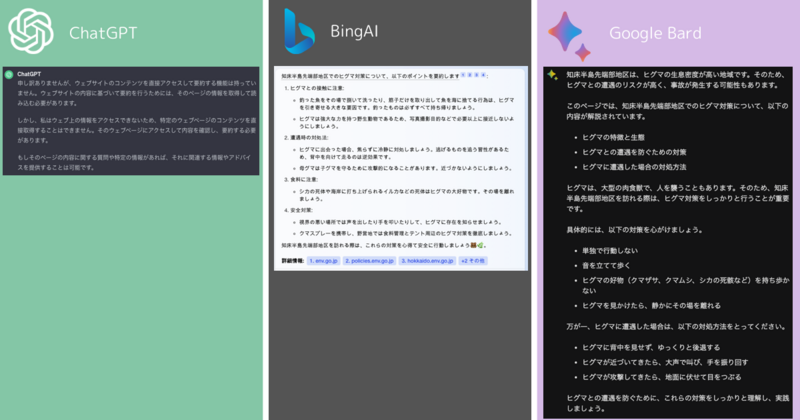Click the Google Bard sparkle logo
Viewport: 800px width, 420px height.
tap(569, 36)
